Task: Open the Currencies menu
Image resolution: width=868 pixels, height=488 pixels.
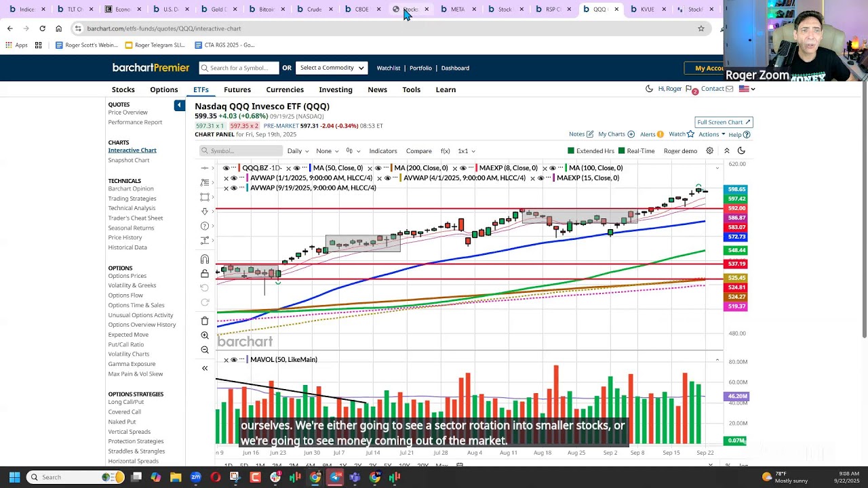Action: tap(285, 89)
